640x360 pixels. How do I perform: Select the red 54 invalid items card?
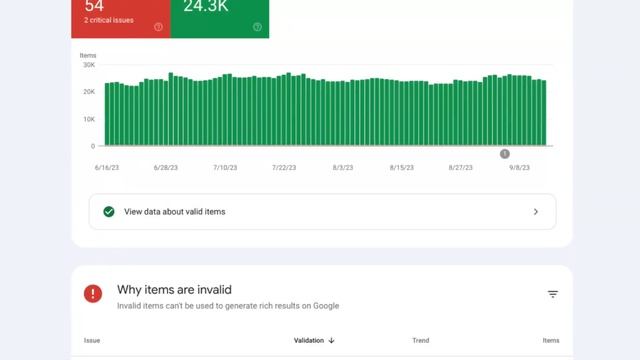coord(121,19)
